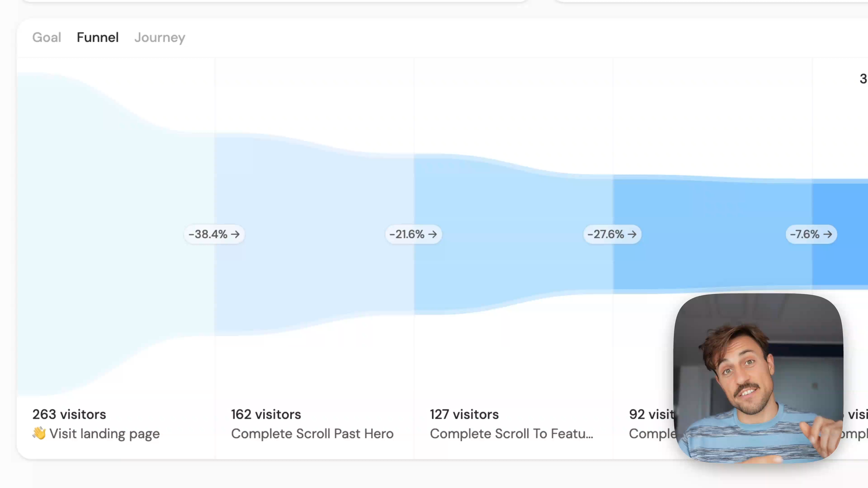Click the arrow icon beside -7.6%
Viewport: 868px width, 488px height.
click(x=828, y=235)
